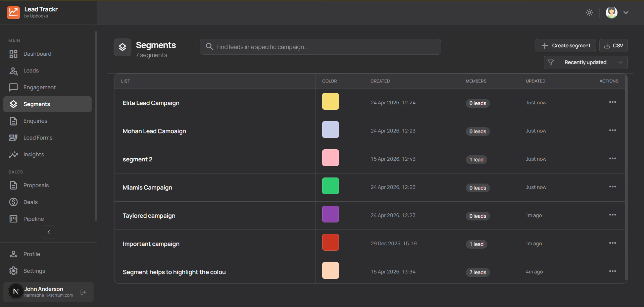The height and width of the screenshot is (307, 644).
Task: Click the logout icon next to John Anderson
Action: click(83, 292)
